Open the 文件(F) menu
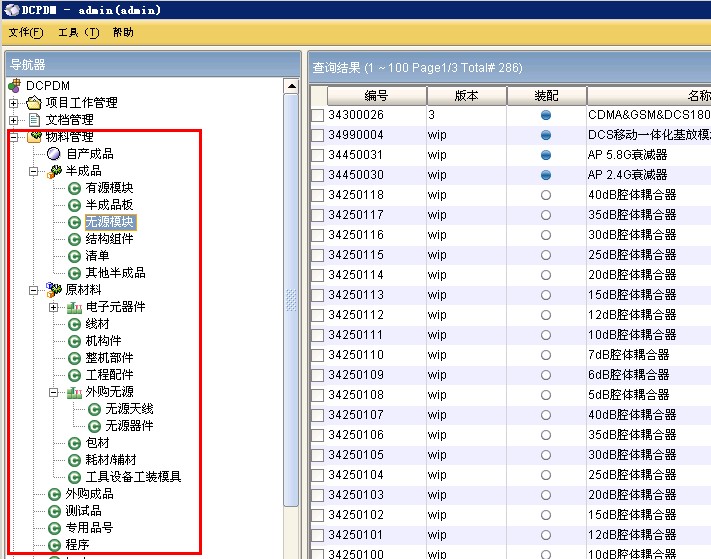The image size is (711, 559). (x=25, y=33)
